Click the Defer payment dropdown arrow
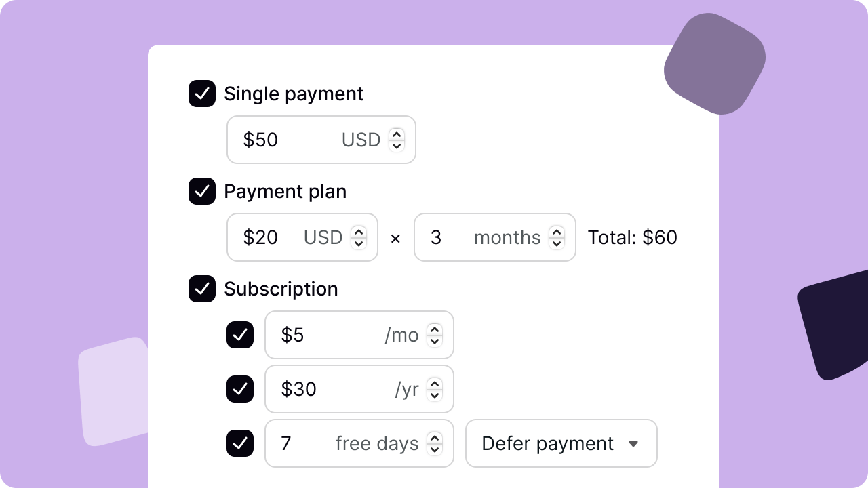This screenshot has height=488, width=868. tap(633, 443)
